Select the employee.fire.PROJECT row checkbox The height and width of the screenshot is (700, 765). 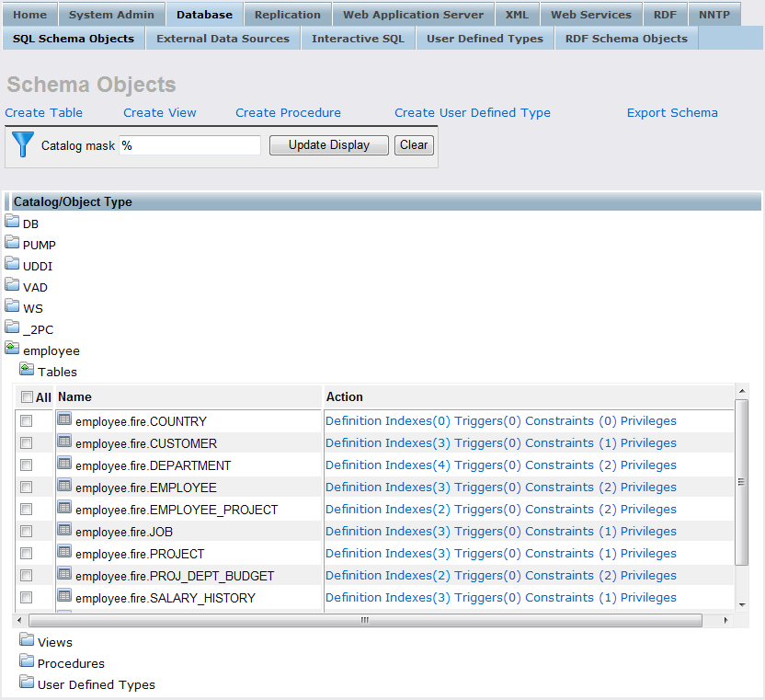click(x=27, y=554)
